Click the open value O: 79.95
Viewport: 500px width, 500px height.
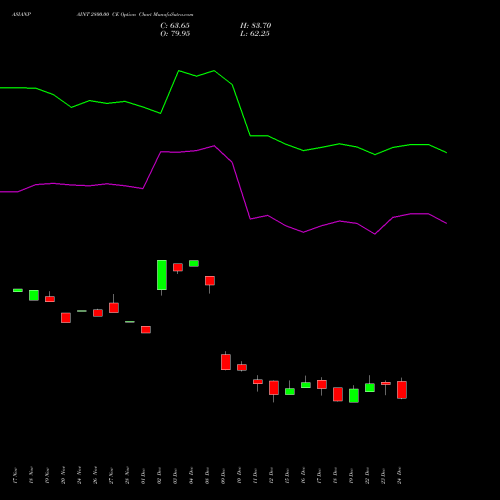tap(175, 34)
